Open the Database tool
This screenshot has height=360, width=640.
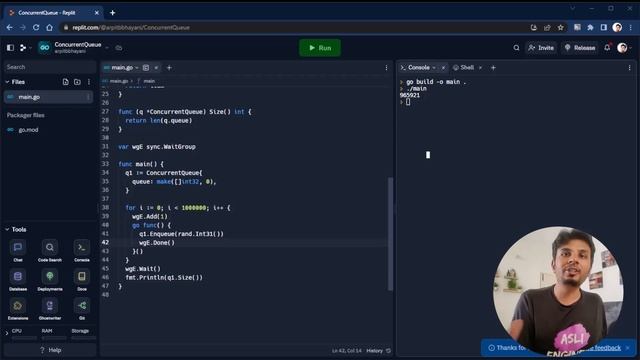(18, 280)
